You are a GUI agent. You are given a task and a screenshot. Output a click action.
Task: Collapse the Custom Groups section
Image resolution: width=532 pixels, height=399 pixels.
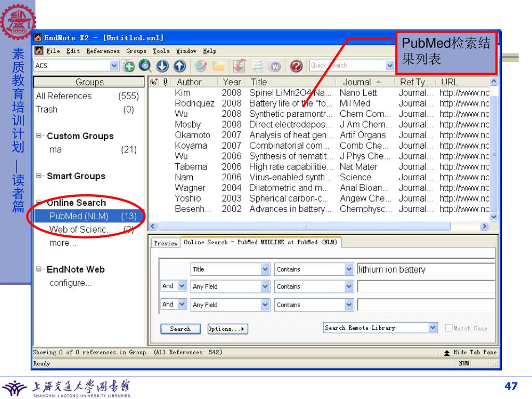[39, 136]
